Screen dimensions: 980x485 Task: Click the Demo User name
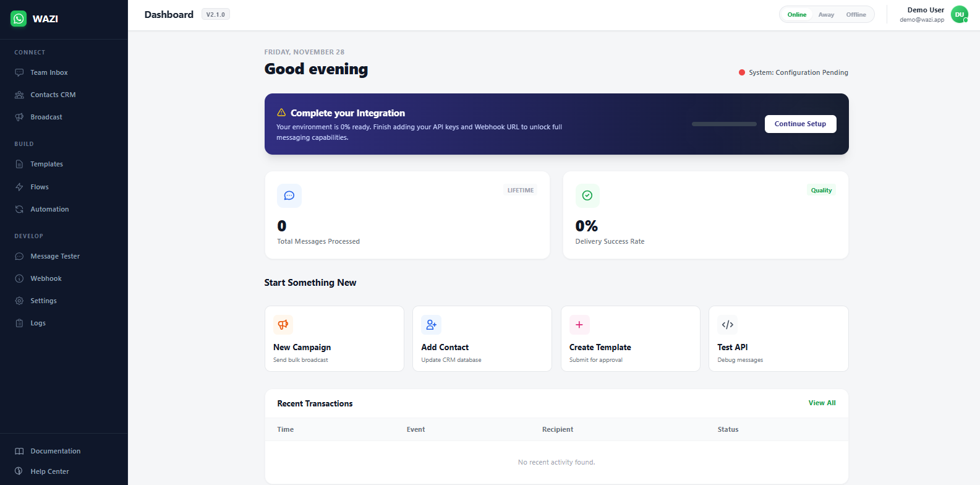tap(926, 10)
